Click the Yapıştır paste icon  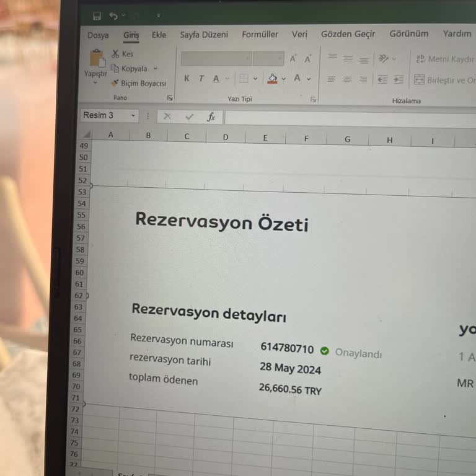point(97,58)
